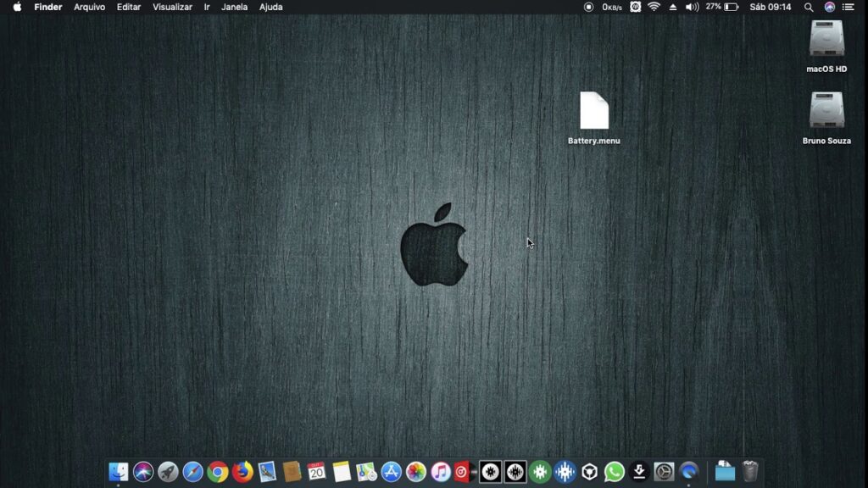Open Finder from the Dock
This screenshot has height=488, width=868.
(119, 472)
